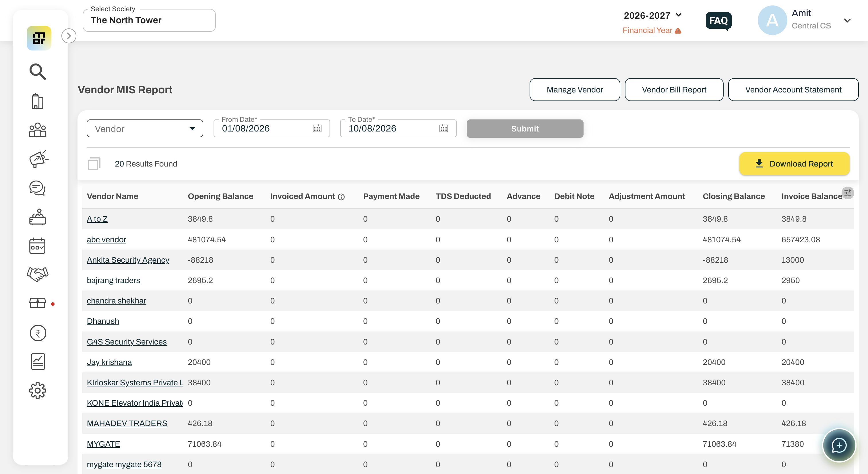Image resolution: width=868 pixels, height=474 pixels.
Task: Open the MYGATE vendor link
Action: click(x=103, y=444)
